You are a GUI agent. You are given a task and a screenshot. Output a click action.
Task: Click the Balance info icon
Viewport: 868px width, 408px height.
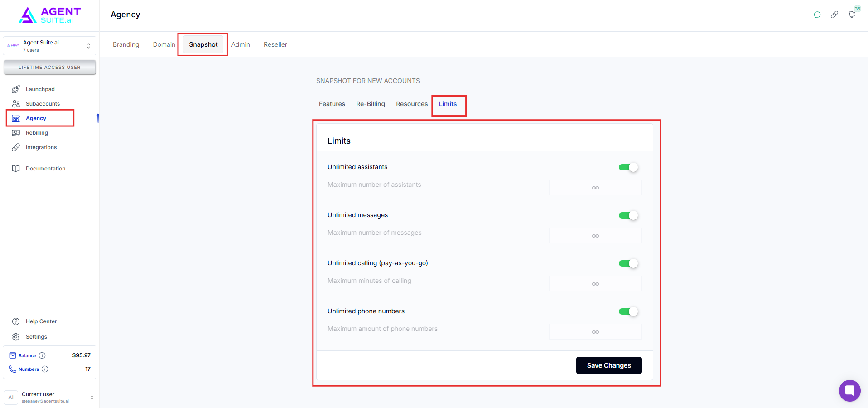coord(42,355)
